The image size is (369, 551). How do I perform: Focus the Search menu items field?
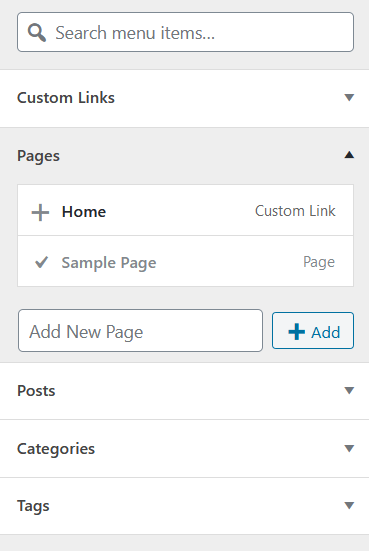click(185, 32)
